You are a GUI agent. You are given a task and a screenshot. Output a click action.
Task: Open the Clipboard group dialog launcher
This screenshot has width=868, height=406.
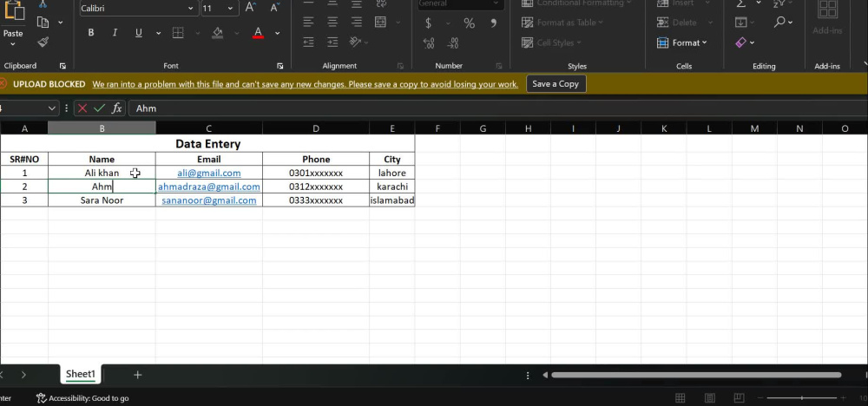pos(62,66)
